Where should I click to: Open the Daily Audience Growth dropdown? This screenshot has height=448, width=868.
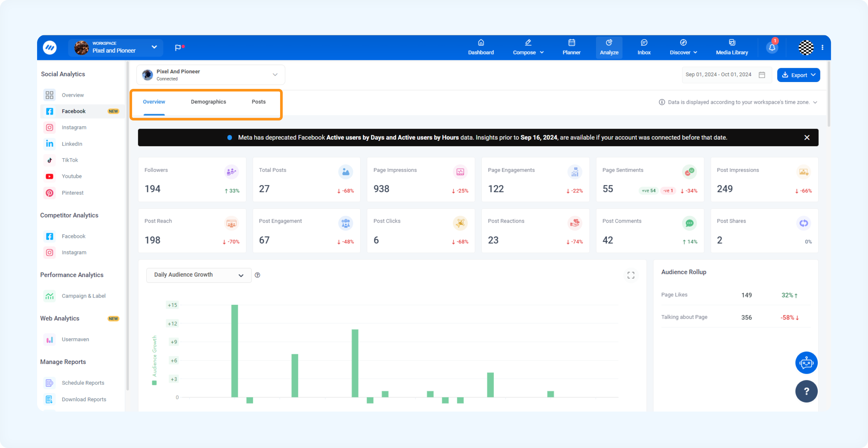coord(199,275)
